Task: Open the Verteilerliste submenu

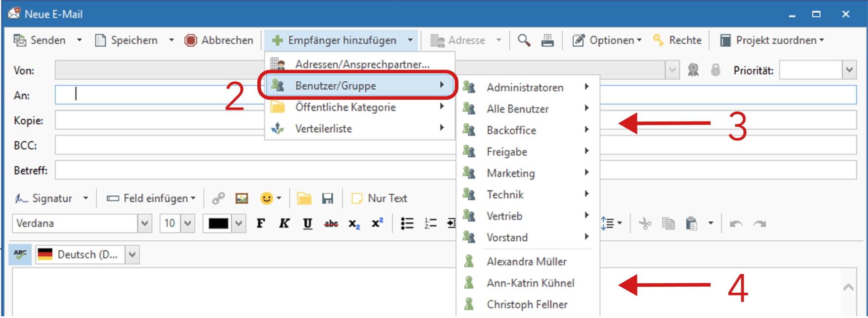Action: coord(359,129)
